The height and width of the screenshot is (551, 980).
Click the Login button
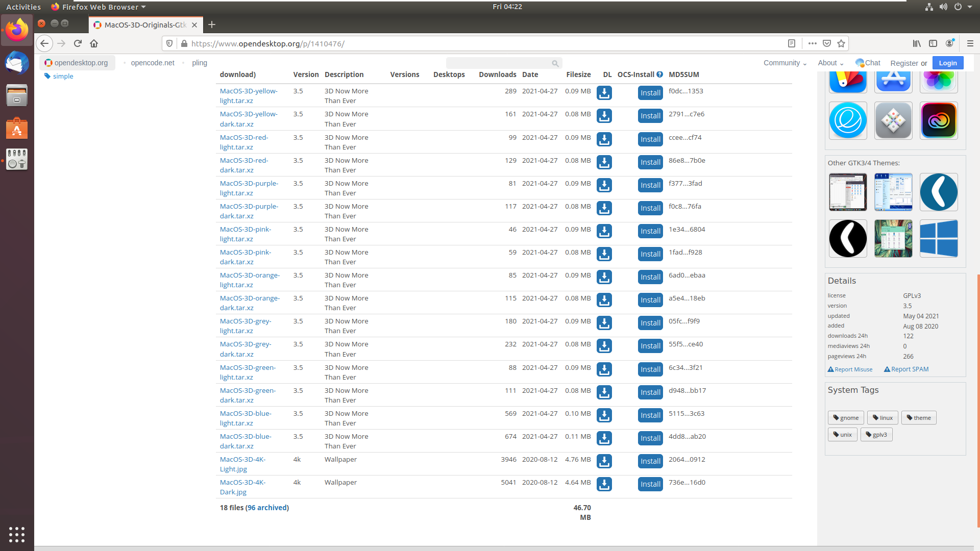click(948, 63)
